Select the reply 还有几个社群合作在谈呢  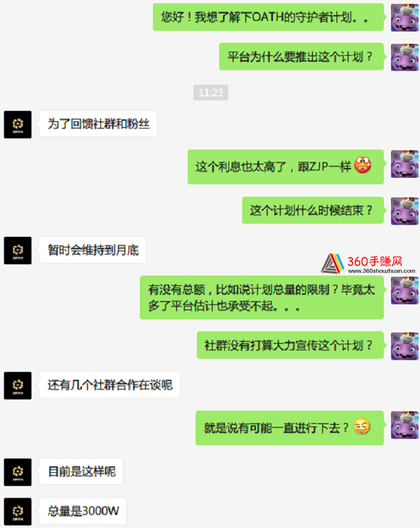[x=110, y=385]
